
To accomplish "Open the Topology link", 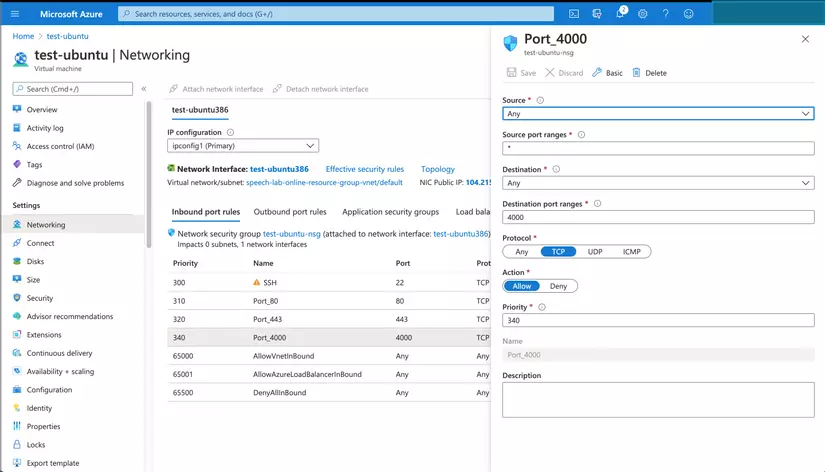I will coord(438,169).
